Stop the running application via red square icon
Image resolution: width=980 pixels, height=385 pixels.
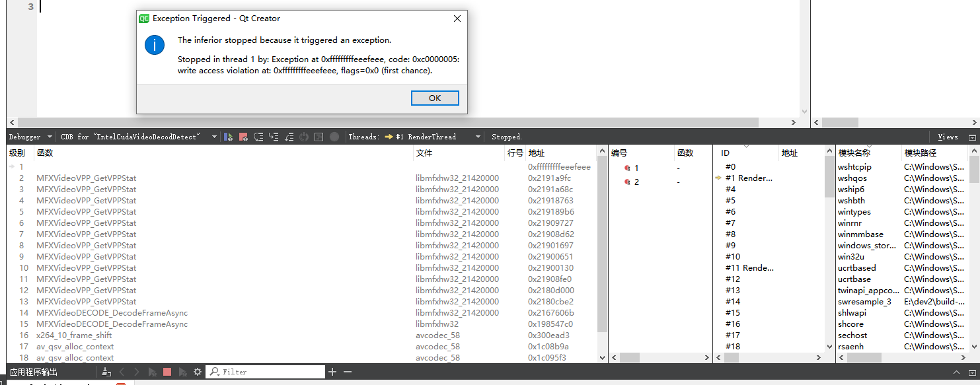click(x=165, y=372)
